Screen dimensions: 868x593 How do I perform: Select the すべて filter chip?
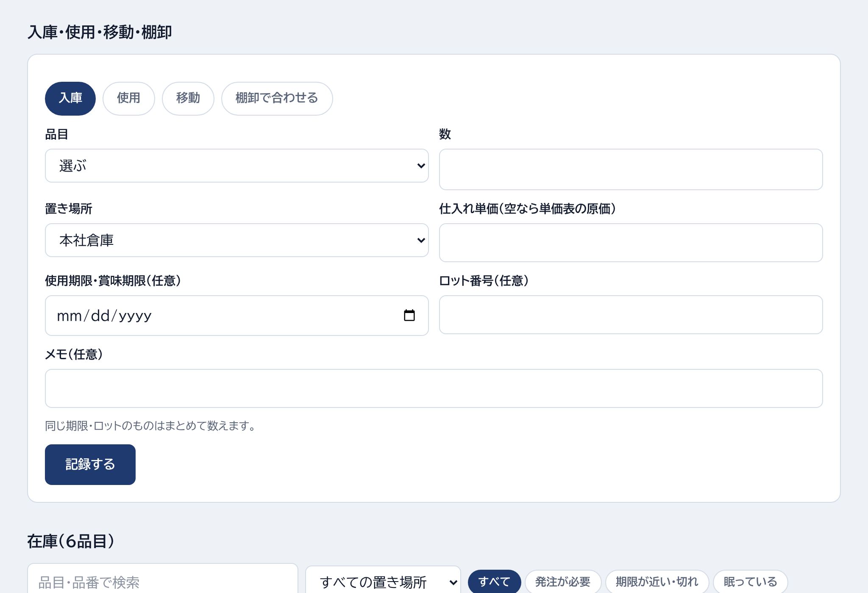pyautogui.click(x=494, y=582)
